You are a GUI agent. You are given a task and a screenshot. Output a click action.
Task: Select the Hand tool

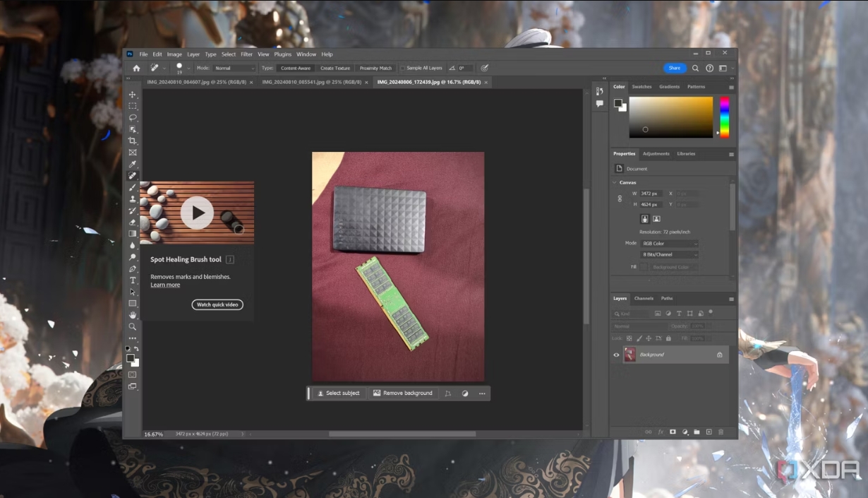pyautogui.click(x=132, y=315)
